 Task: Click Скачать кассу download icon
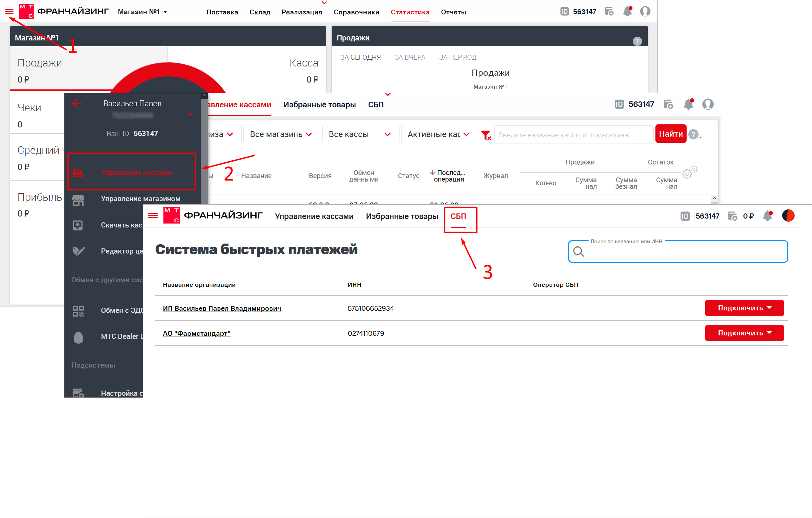(x=77, y=225)
